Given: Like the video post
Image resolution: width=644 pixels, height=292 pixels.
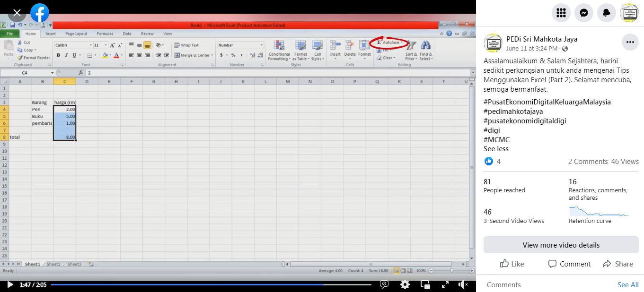Looking at the screenshot, I should point(512,264).
